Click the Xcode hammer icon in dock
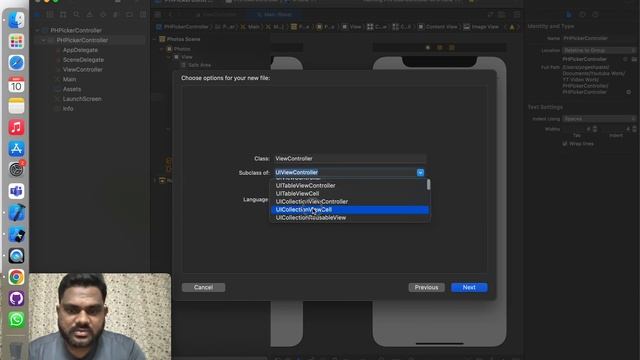This screenshot has width=640, height=360. point(16,213)
